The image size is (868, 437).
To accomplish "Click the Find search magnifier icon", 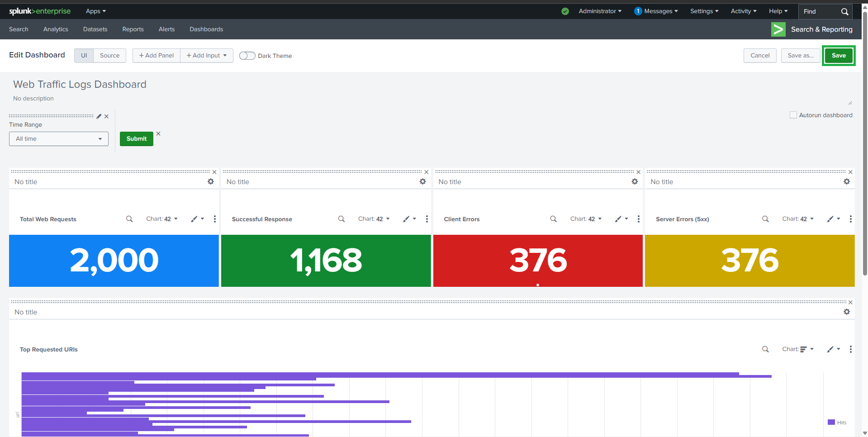I will 844,12.
